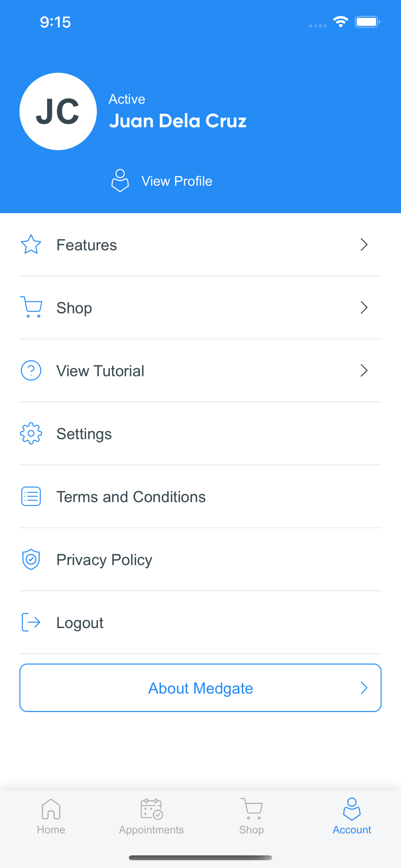
Task: Select the Account tab
Action: (352, 817)
